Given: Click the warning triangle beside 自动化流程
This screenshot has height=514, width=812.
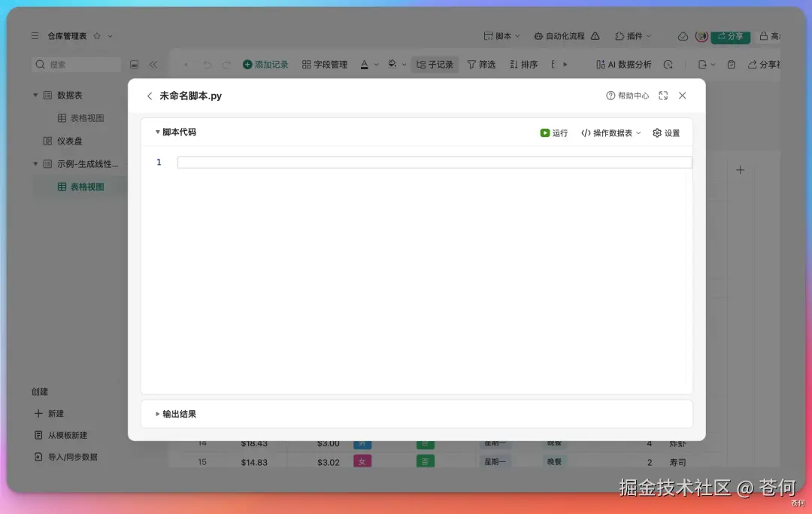Looking at the screenshot, I should coord(595,36).
